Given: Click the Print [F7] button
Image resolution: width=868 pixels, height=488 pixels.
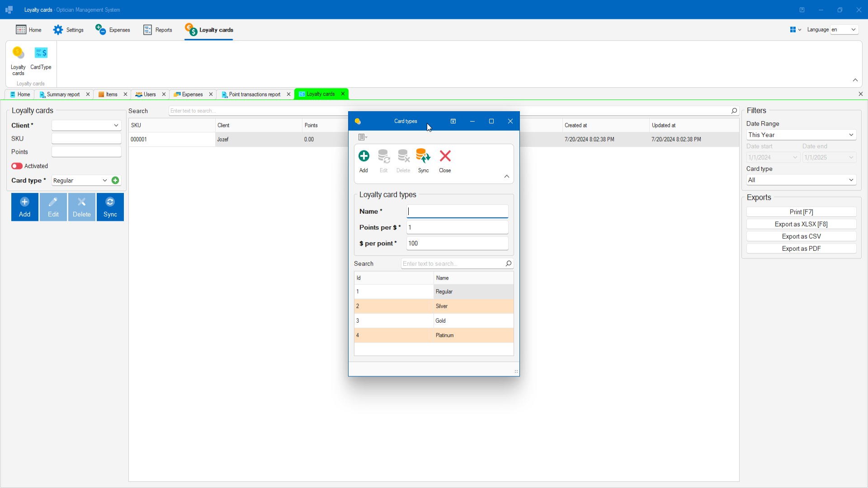Looking at the screenshot, I should pos(801,211).
